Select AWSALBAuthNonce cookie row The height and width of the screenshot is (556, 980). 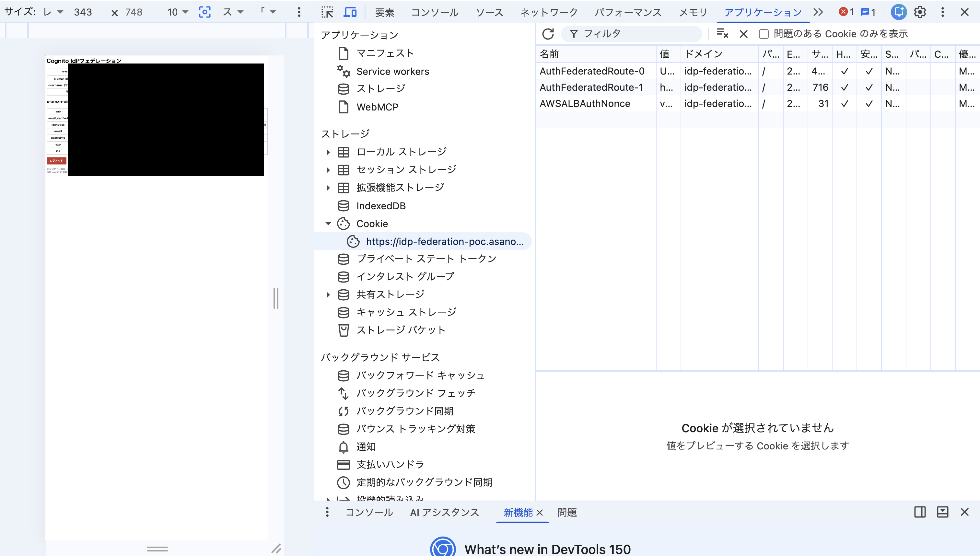[x=758, y=103]
